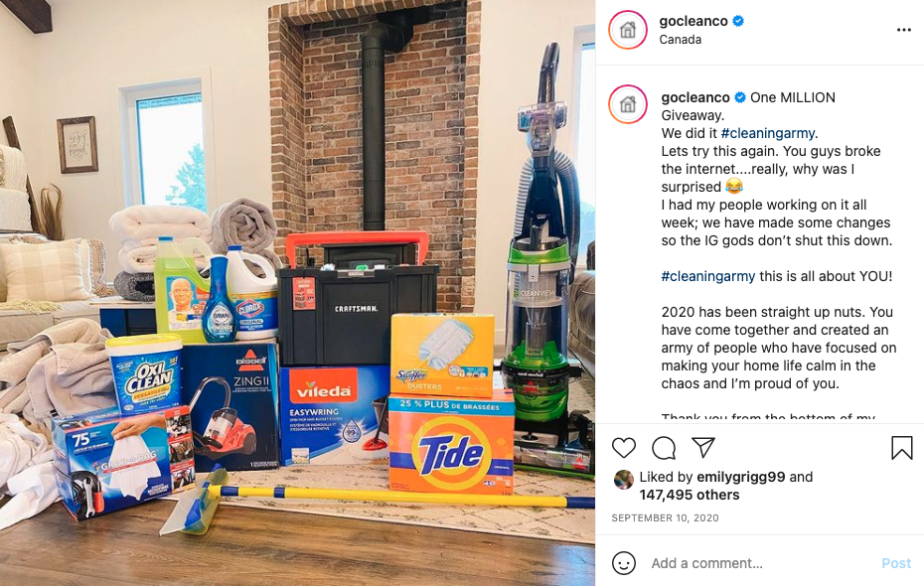The height and width of the screenshot is (586, 924).
Task: Like the post with the heart icon
Action: coord(624,448)
